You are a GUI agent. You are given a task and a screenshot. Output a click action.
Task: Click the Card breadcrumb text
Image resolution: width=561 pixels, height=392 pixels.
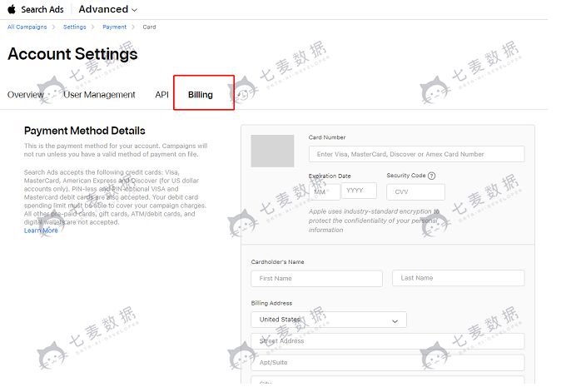tap(149, 27)
